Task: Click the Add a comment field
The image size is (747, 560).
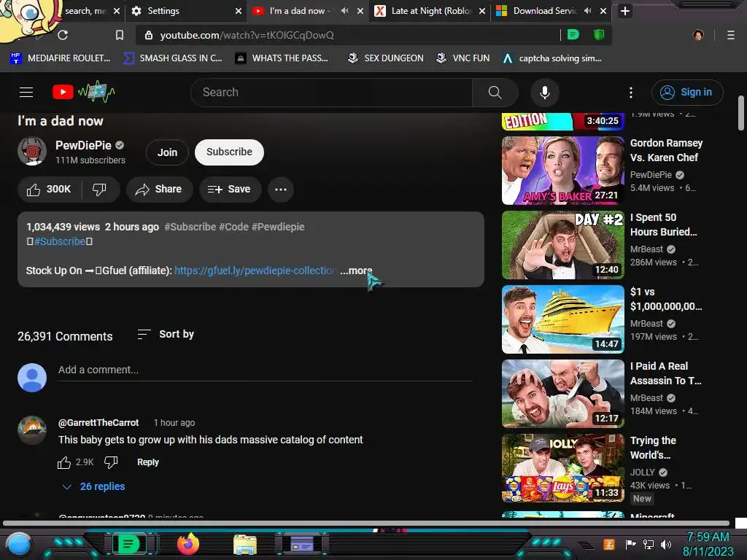Action: (x=265, y=370)
